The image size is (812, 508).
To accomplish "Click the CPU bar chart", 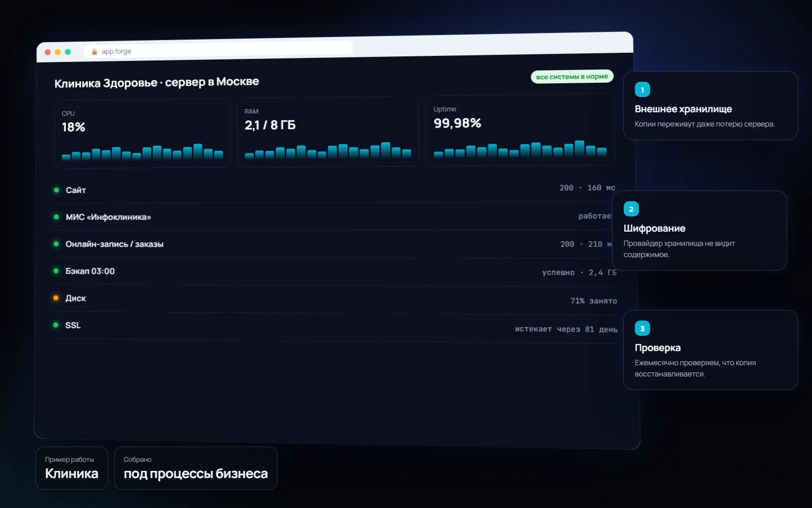I will [142, 152].
